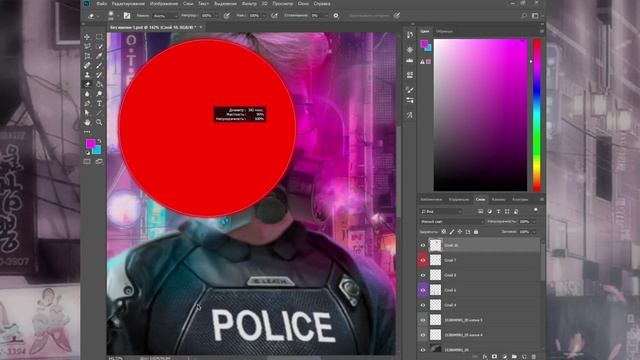The image size is (640, 360).
Task: Click the smoothing options gear icon
Action: (336, 16)
